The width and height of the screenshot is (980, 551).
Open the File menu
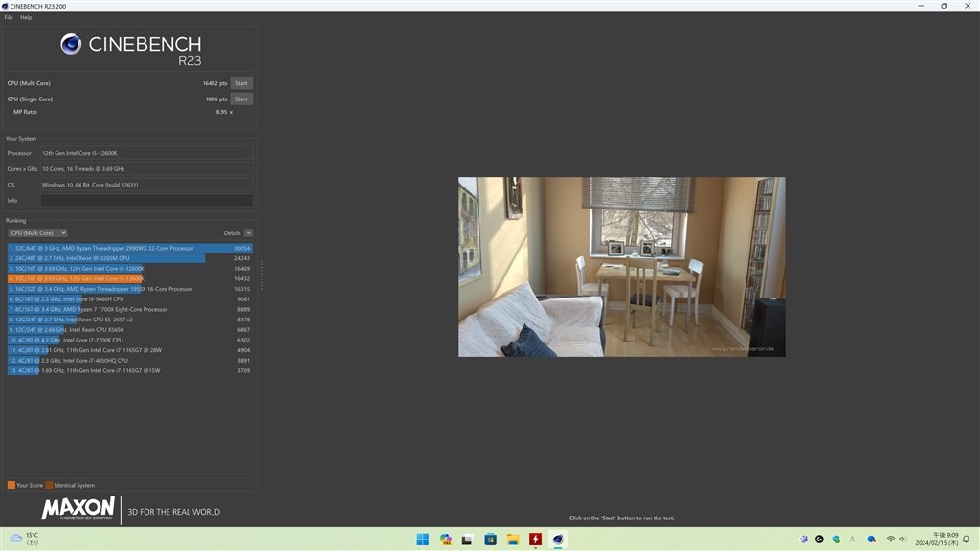click(x=9, y=17)
